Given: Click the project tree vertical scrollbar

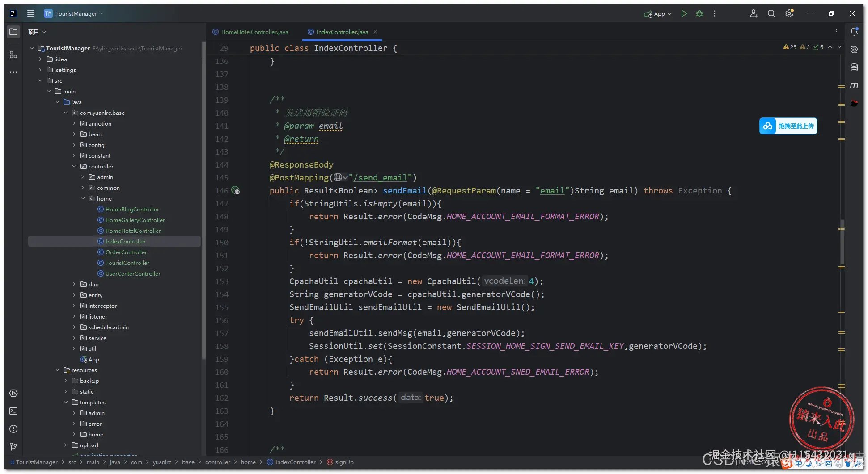Looking at the screenshot, I should (204, 201).
